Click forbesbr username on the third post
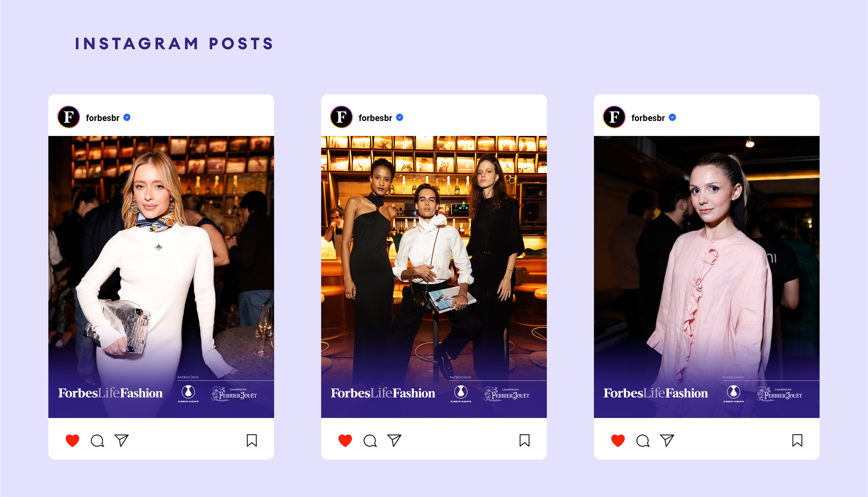The height and width of the screenshot is (497, 868). click(648, 118)
